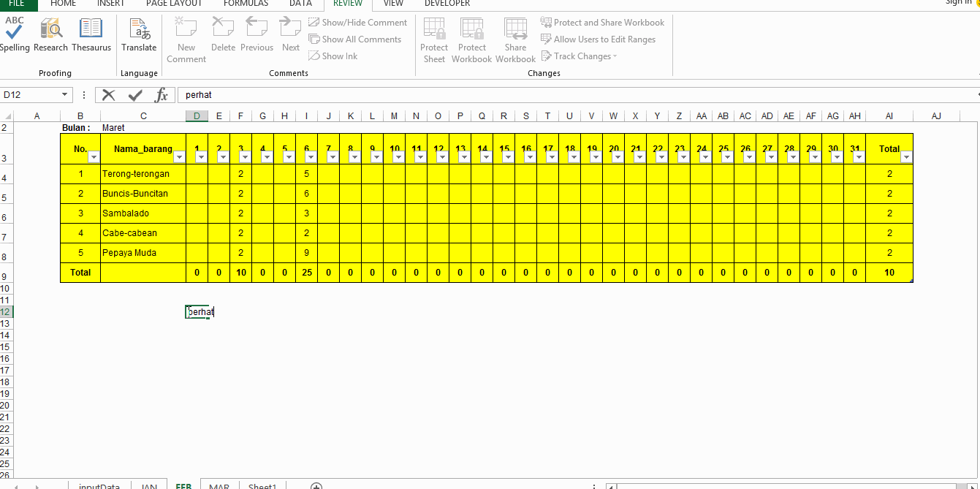The image size is (980, 489).
Task: Toggle Show/Hide Comment for active cell
Action: tap(357, 22)
